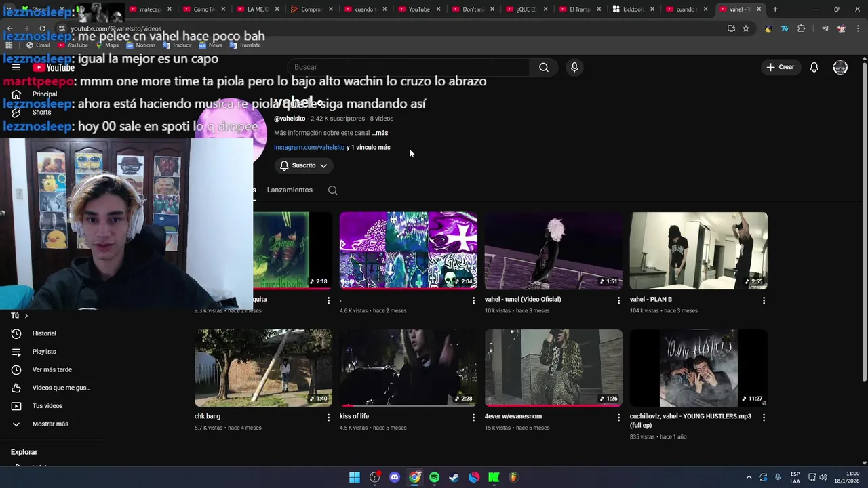Open the volume control in system tray

823,477
